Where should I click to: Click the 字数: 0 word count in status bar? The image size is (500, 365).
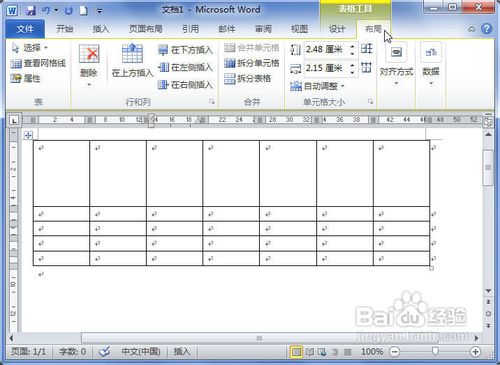click(73, 352)
